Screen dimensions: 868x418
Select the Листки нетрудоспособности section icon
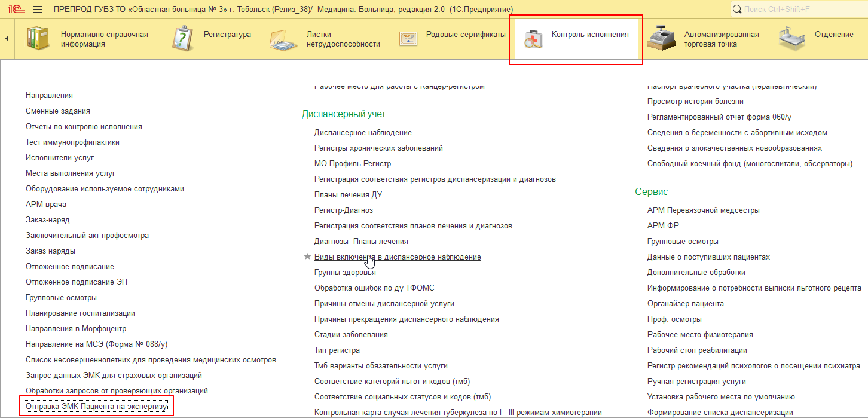click(283, 39)
